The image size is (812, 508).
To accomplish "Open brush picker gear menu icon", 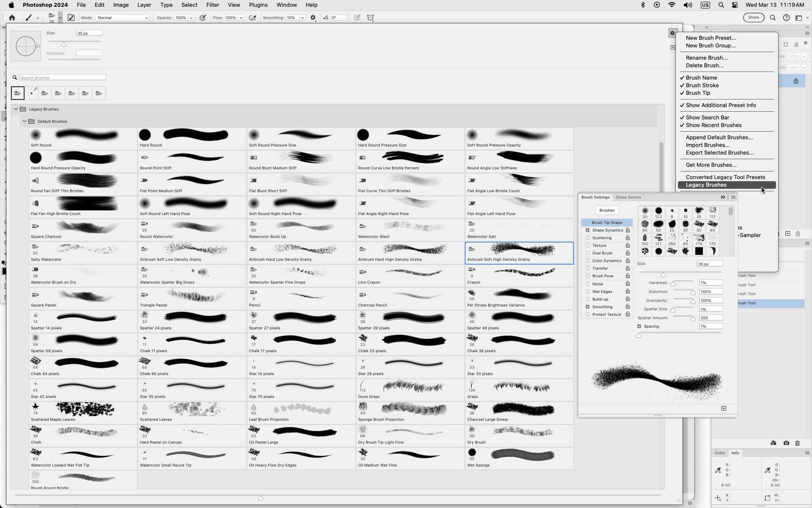I will (672, 33).
